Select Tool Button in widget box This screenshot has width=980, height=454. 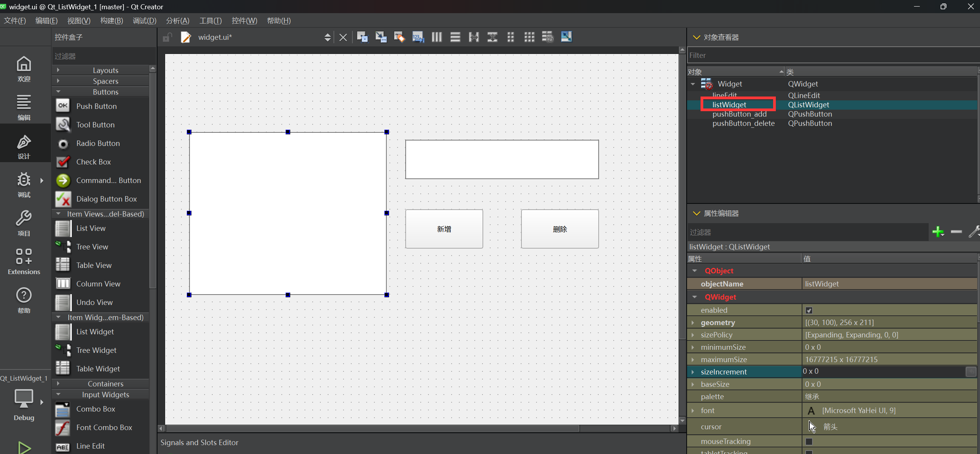pyautogui.click(x=101, y=125)
